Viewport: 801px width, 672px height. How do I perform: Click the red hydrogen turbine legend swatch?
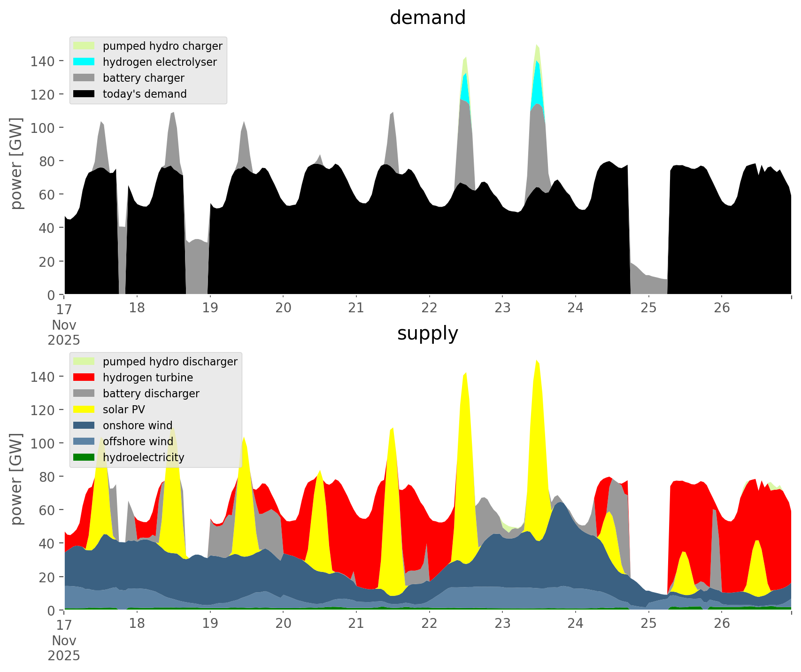(84, 378)
